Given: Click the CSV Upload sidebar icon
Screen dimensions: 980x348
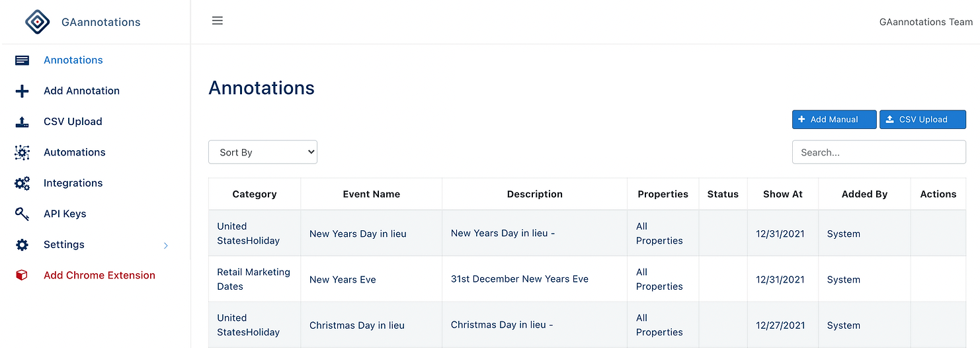Looking at the screenshot, I should point(22,122).
